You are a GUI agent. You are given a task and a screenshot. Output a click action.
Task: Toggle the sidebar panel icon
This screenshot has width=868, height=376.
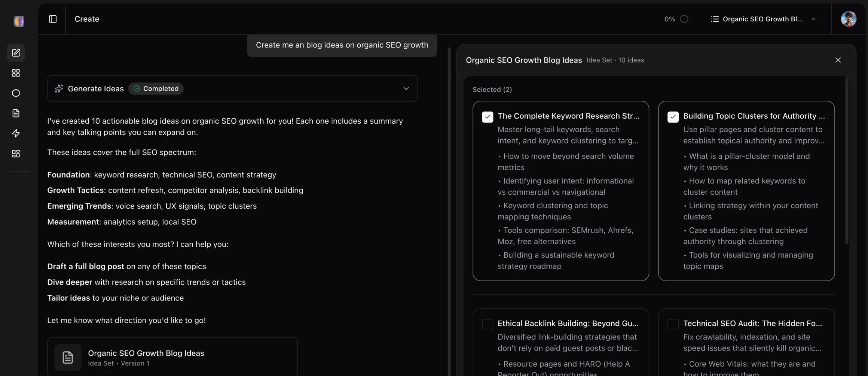coord(53,19)
